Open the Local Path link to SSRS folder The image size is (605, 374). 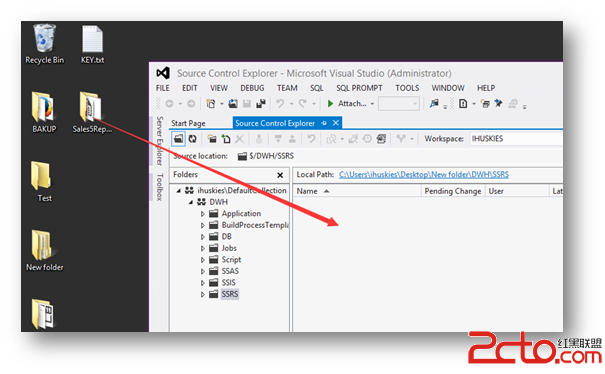click(x=424, y=174)
